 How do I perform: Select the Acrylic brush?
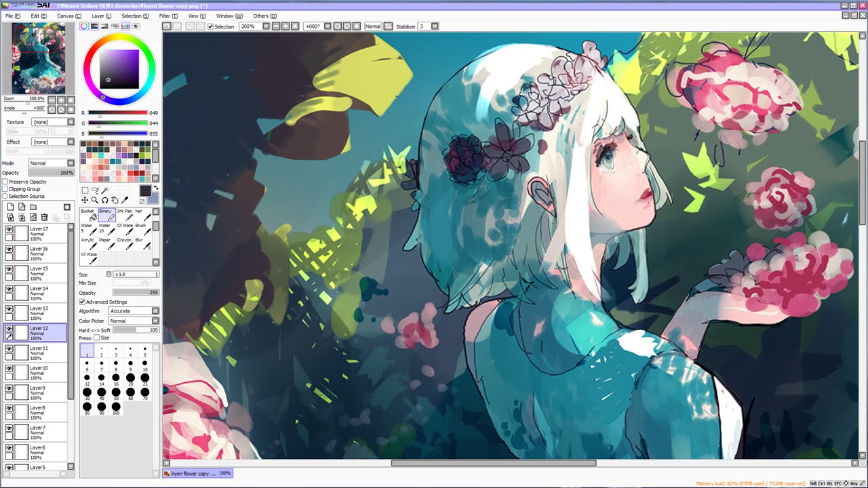tap(88, 244)
